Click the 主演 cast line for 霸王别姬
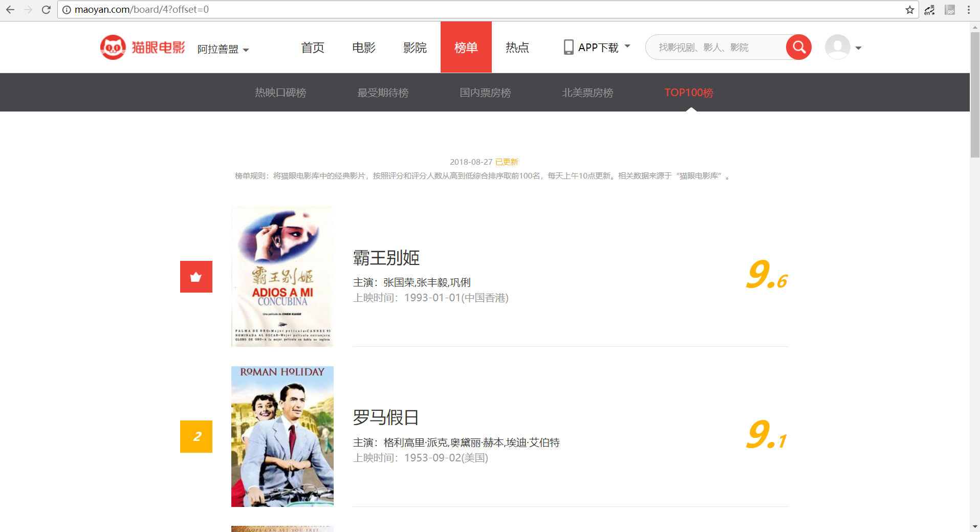Viewport: 980px width, 532px height. point(412,282)
